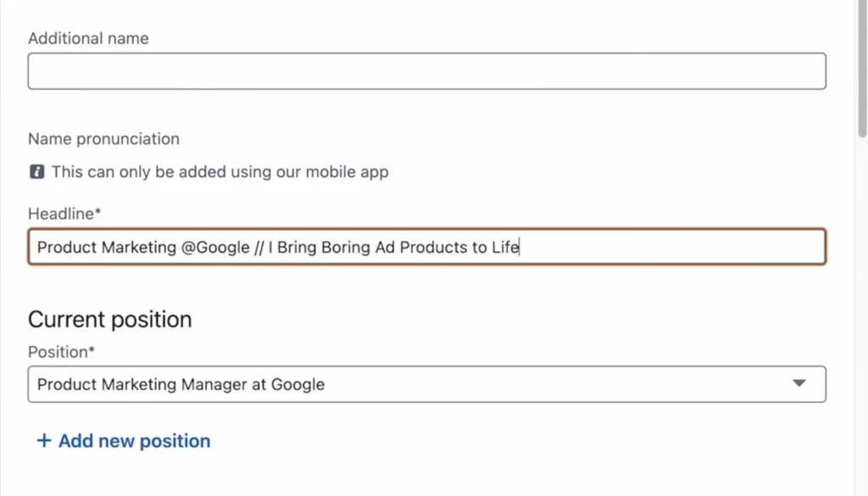
Task: Select the Add new position link text
Action: (133, 440)
